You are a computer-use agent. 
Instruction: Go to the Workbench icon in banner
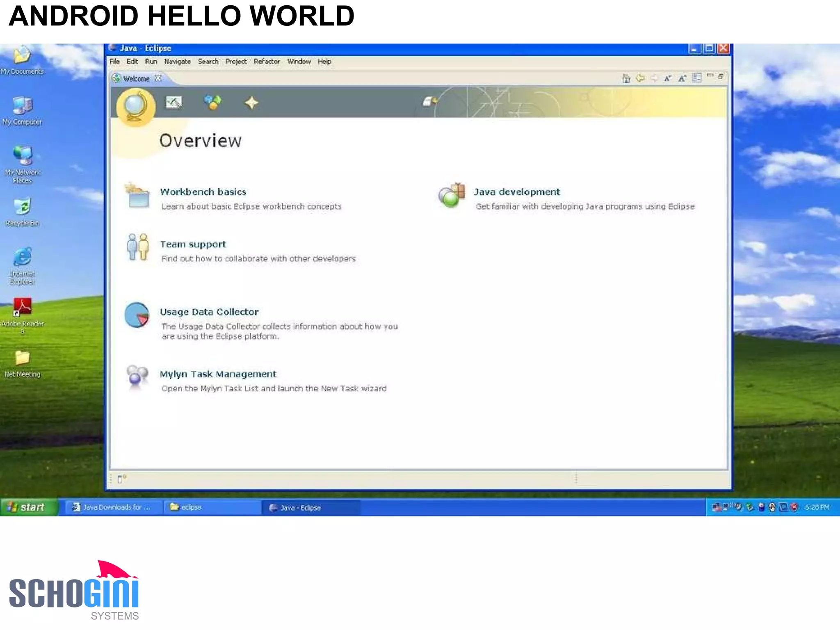pyautogui.click(x=430, y=101)
